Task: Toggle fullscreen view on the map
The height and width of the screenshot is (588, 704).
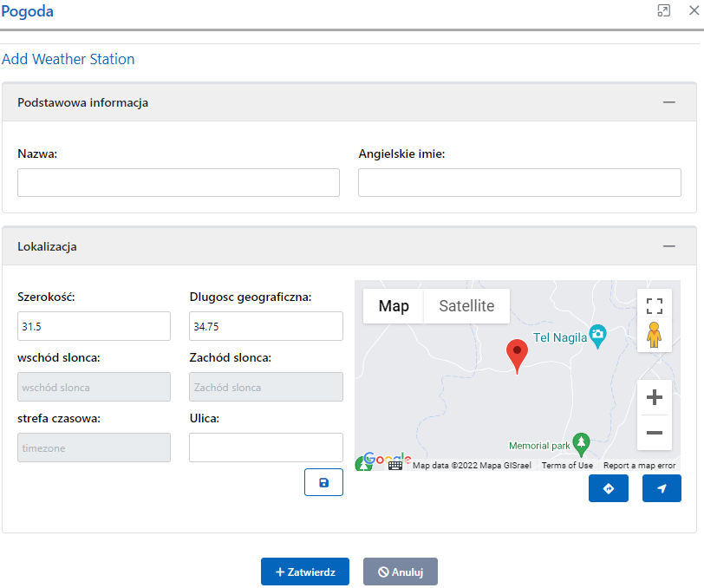Action: pos(655,305)
